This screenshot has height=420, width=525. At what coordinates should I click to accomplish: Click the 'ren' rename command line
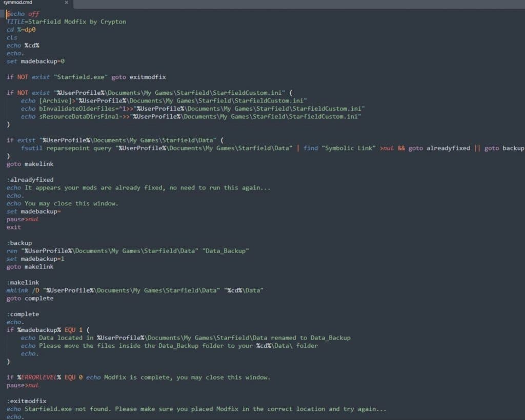point(127,251)
